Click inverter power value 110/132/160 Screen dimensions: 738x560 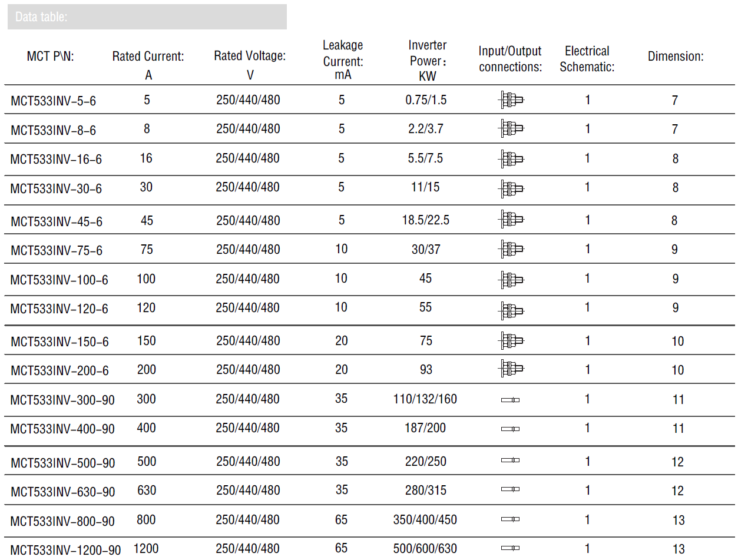tap(425, 399)
